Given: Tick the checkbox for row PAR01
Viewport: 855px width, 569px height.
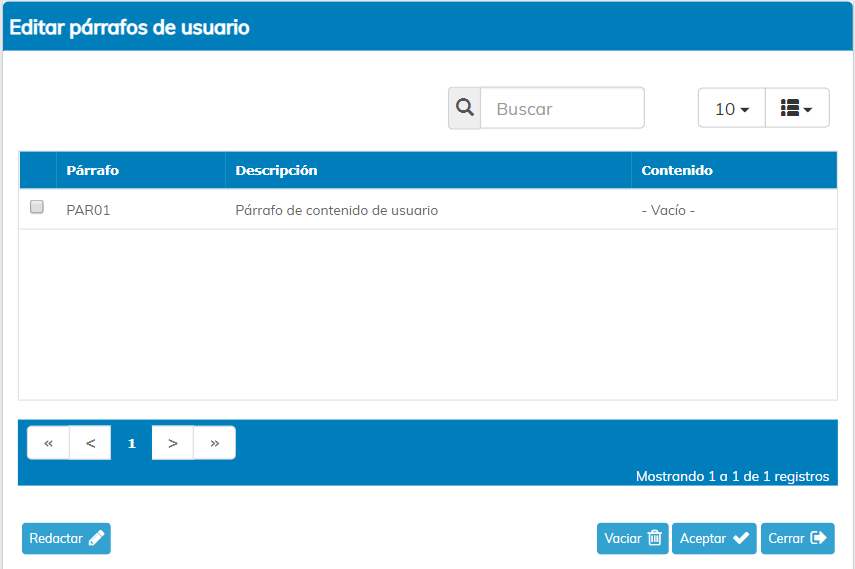Looking at the screenshot, I should pyautogui.click(x=37, y=207).
